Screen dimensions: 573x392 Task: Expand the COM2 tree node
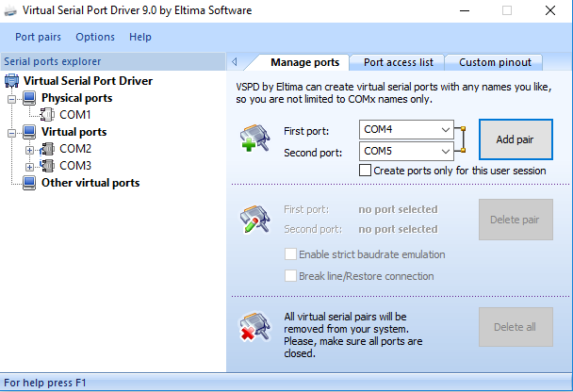pyautogui.click(x=29, y=150)
